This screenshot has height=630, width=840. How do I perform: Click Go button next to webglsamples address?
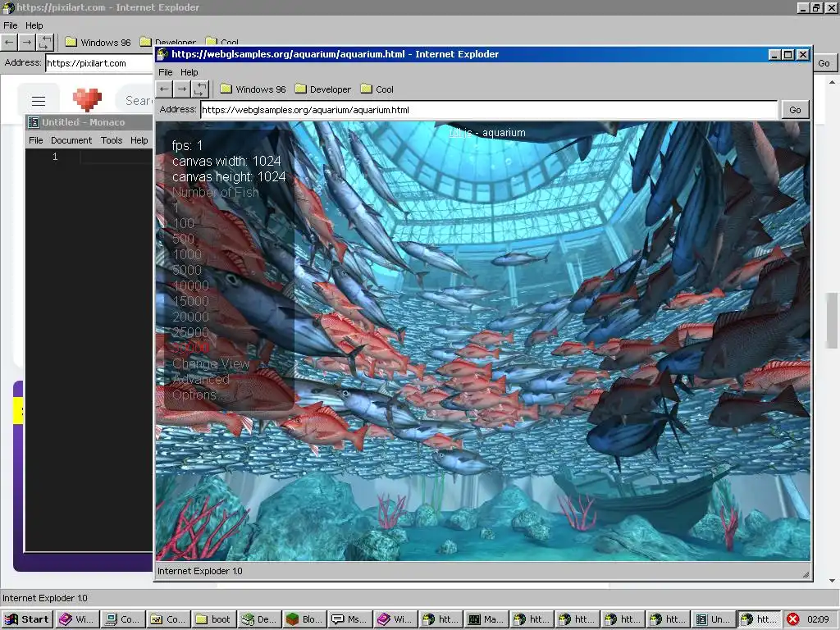[x=795, y=110]
